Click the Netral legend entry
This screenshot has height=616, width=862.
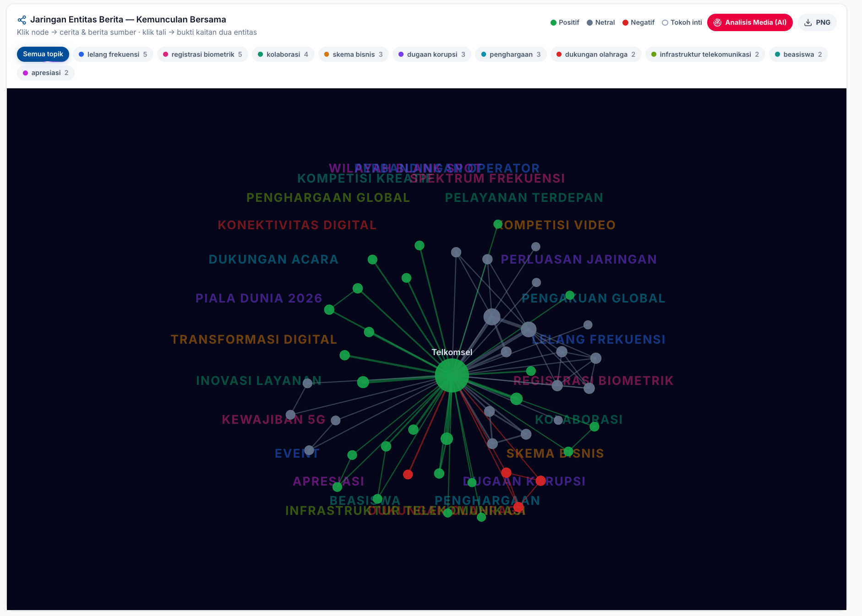point(601,22)
